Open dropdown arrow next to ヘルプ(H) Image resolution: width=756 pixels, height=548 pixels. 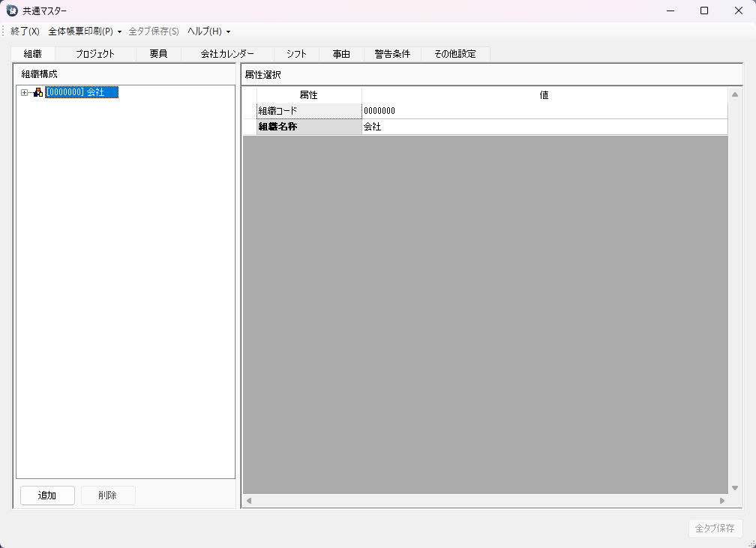point(229,31)
